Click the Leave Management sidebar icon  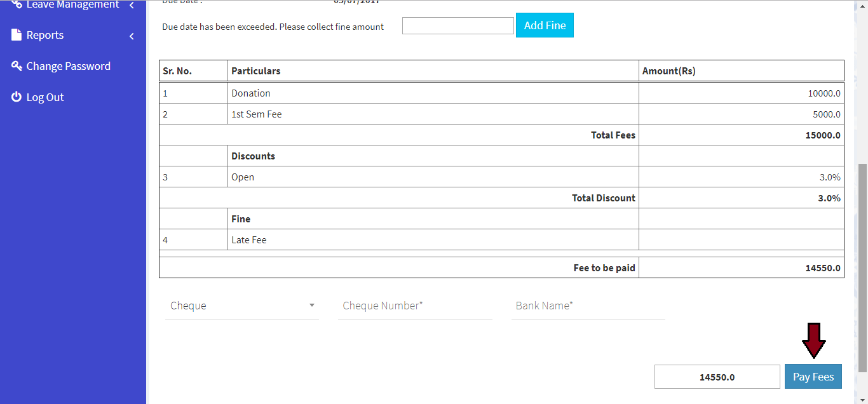tap(17, 4)
